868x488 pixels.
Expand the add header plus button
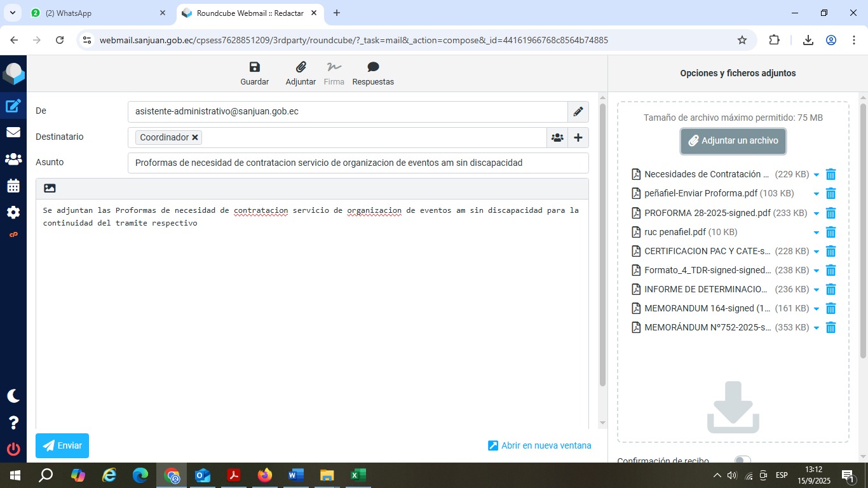(x=578, y=137)
